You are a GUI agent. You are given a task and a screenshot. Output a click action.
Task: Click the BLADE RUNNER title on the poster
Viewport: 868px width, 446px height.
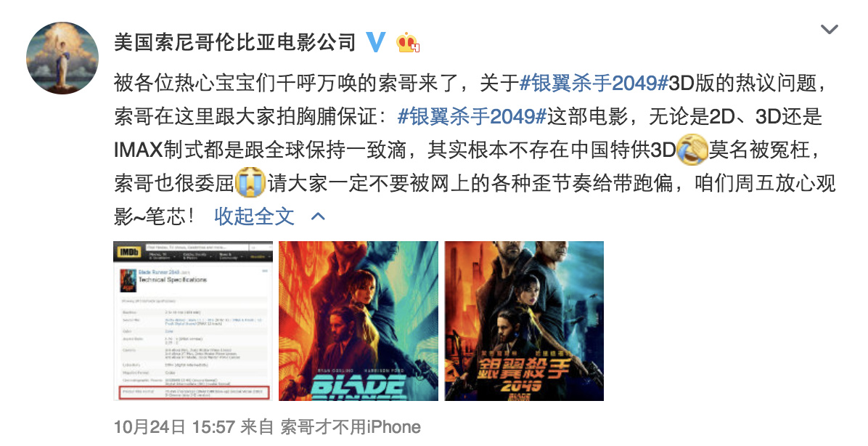point(359,387)
